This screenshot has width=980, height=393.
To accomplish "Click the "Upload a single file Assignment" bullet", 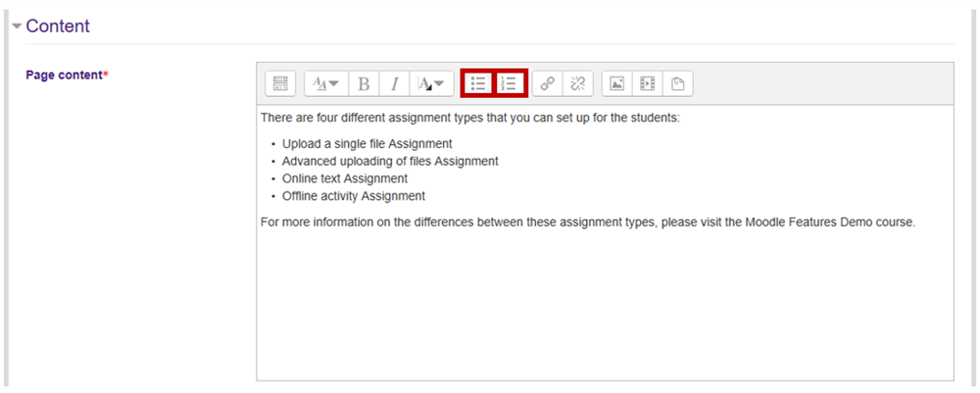I will [x=367, y=144].
